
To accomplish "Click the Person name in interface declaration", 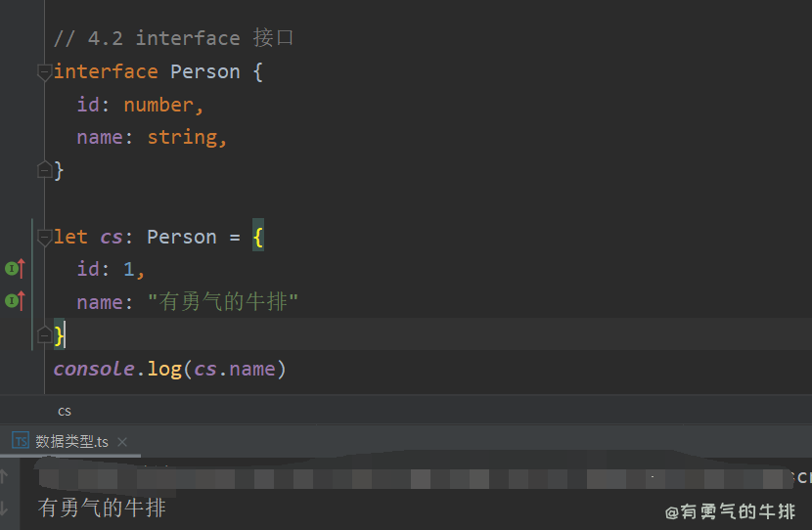I will click(204, 71).
